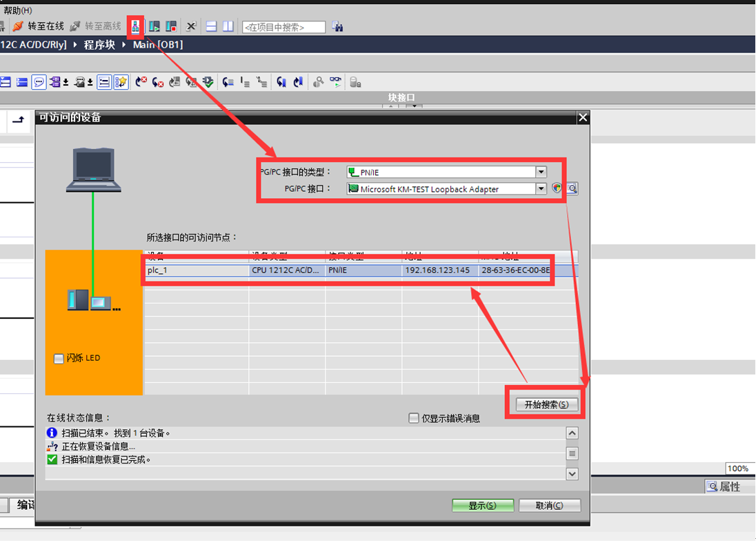This screenshot has width=756, height=545.
Task: Click 转至在线 (Go online) in the toolbar
Action: (39, 26)
